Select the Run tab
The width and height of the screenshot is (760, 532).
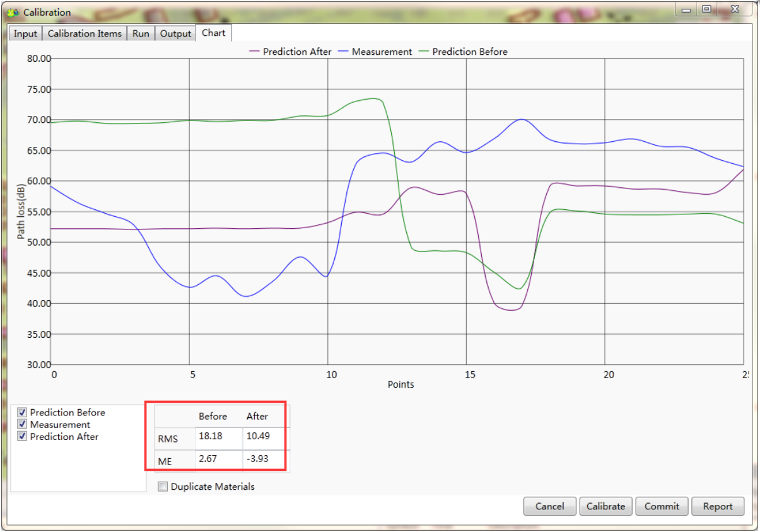(141, 34)
